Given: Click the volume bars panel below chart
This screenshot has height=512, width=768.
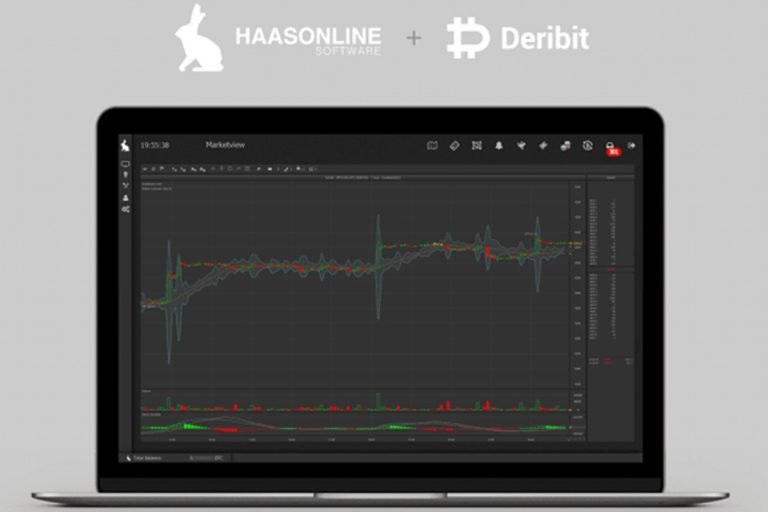Looking at the screenshot, I should click(356, 400).
